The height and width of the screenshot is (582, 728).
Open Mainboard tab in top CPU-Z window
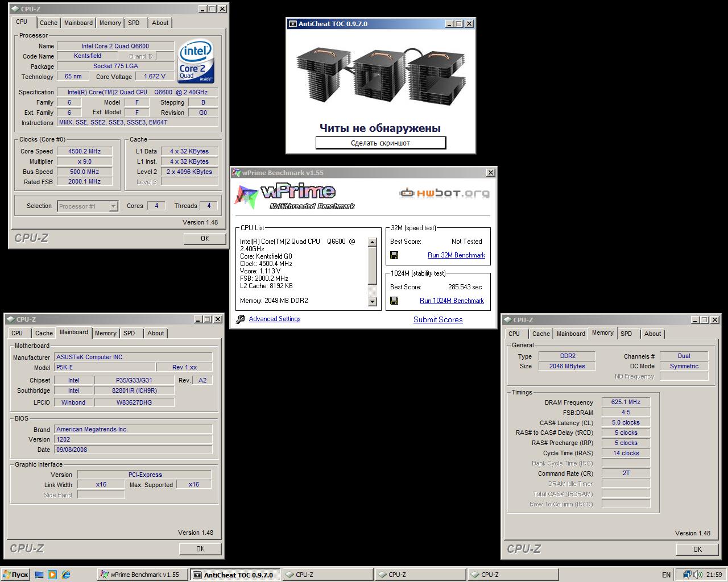[78, 23]
